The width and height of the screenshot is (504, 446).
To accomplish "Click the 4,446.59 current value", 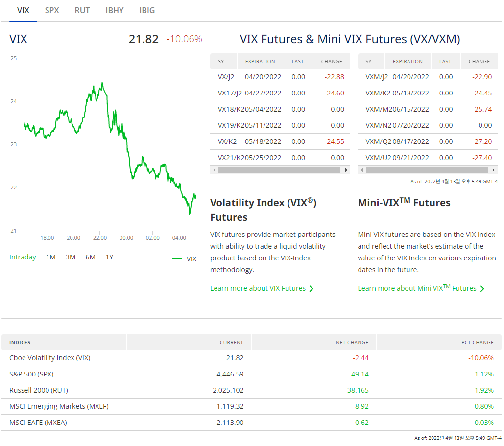I will tap(230, 374).
